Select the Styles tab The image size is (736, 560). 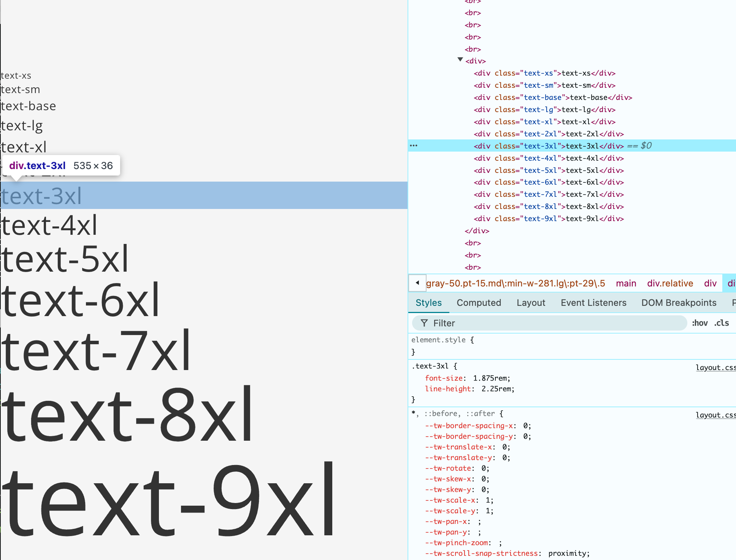point(428,303)
